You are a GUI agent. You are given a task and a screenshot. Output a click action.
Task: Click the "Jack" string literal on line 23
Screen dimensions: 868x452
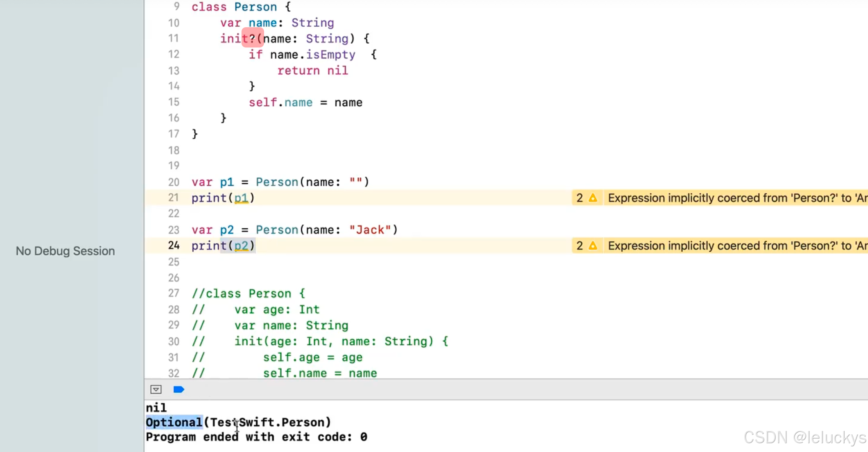click(370, 230)
